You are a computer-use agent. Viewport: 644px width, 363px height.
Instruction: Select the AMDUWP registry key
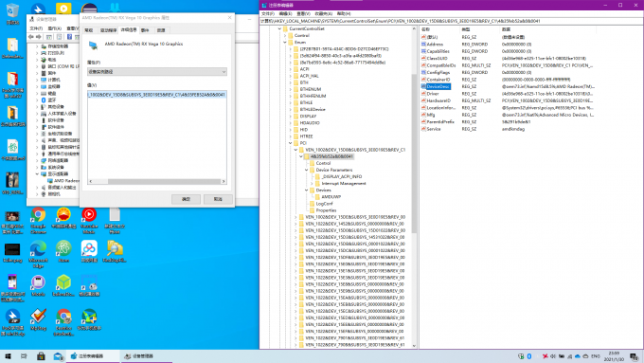pos(331,197)
